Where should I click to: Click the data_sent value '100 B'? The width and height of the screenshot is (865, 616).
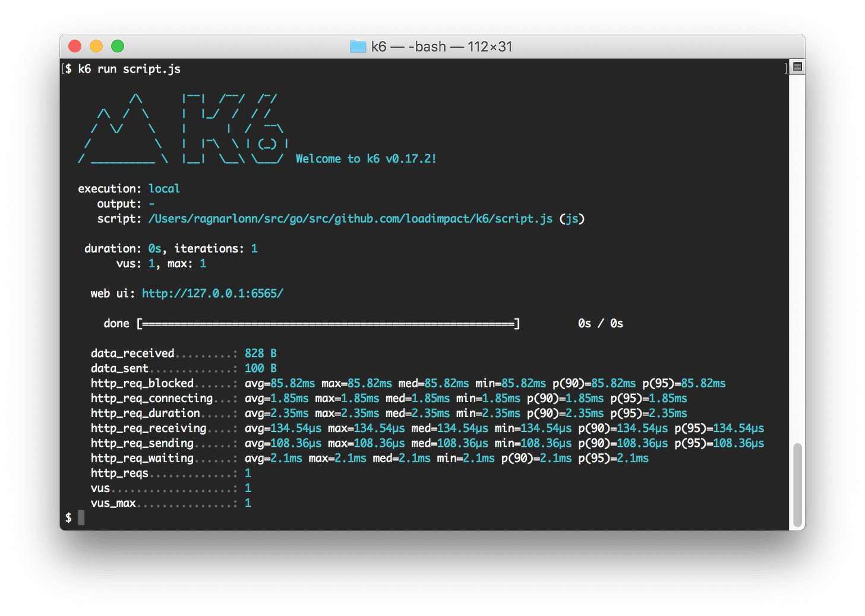coord(261,368)
